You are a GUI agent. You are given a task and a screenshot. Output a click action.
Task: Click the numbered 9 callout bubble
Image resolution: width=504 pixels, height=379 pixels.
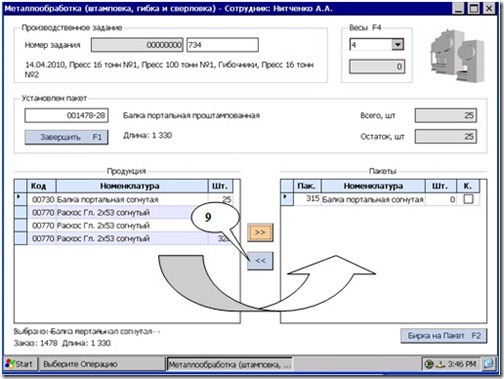click(x=215, y=217)
